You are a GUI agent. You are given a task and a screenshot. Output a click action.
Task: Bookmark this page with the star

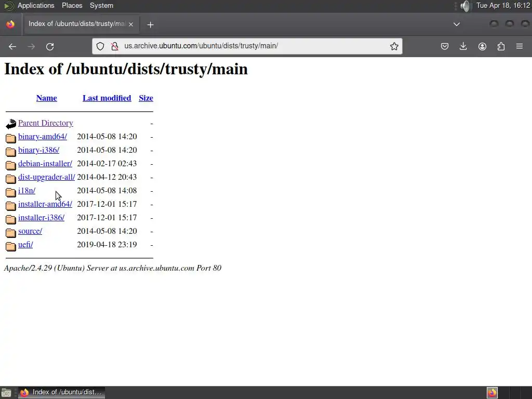(x=394, y=46)
